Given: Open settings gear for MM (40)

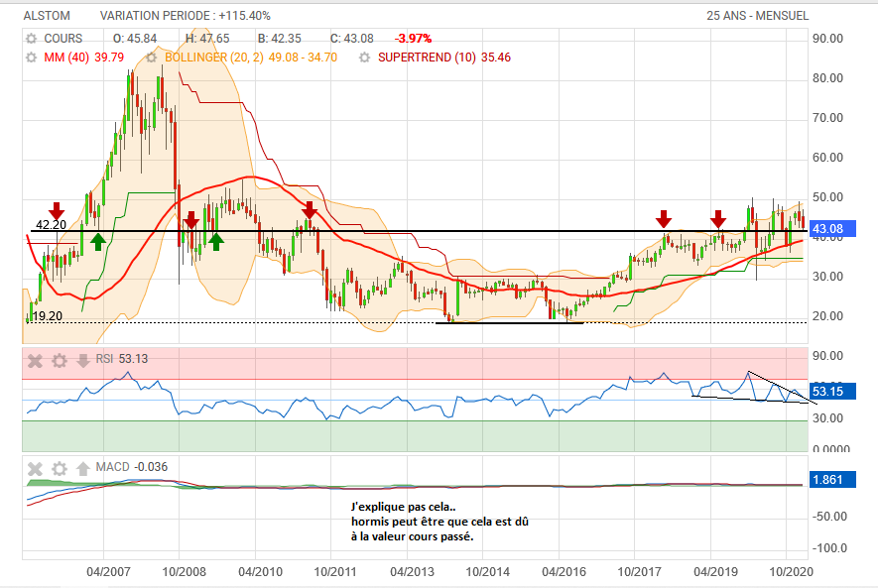Looking at the screenshot, I should pos(32,58).
